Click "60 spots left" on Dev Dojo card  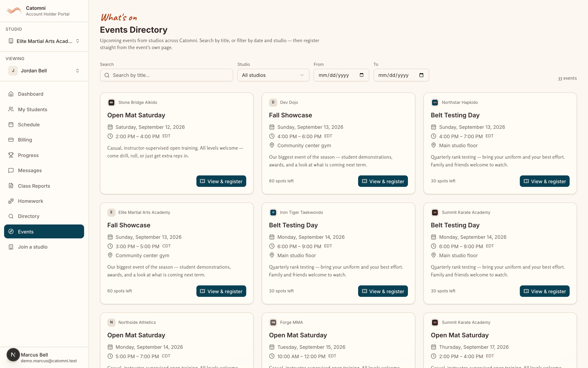click(281, 181)
